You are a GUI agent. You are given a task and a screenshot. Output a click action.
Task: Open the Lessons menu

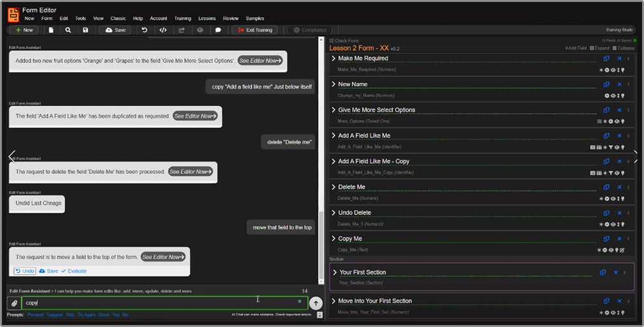(x=207, y=18)
